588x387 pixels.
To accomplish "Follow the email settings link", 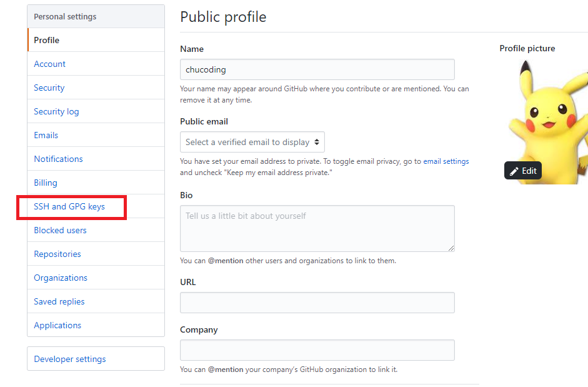I will (x=446, y=161).
